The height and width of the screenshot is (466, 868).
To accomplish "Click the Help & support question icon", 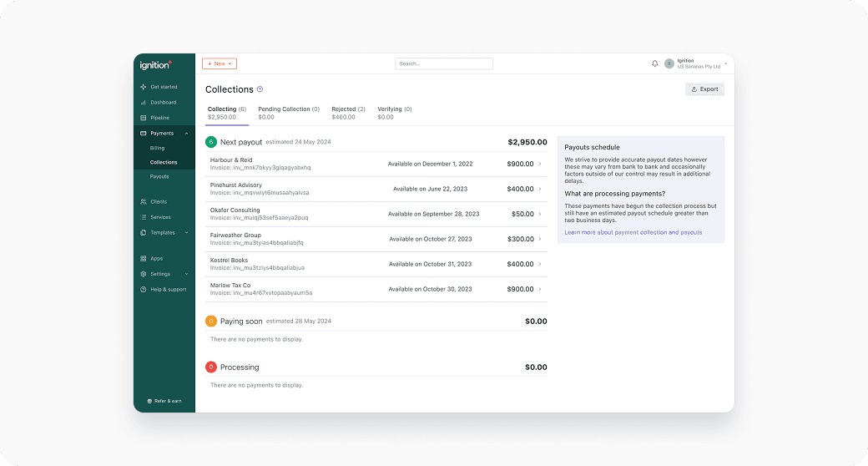I will [x=144, y=290].
